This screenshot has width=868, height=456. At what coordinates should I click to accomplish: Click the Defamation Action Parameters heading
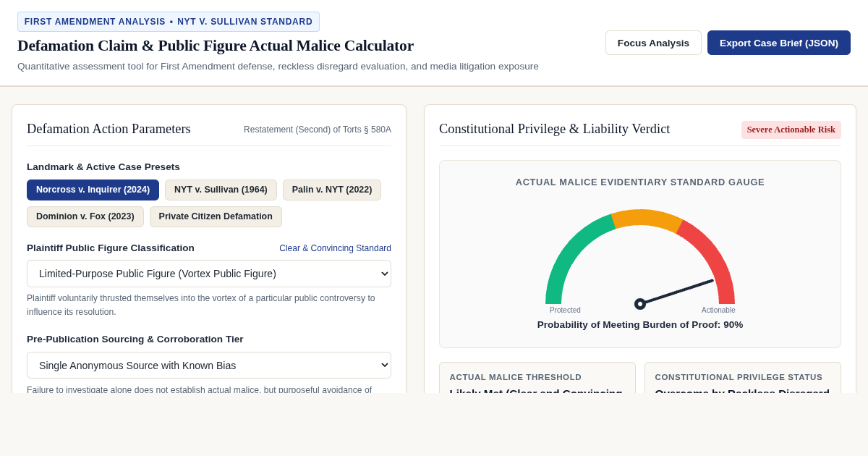pos(109,129)
